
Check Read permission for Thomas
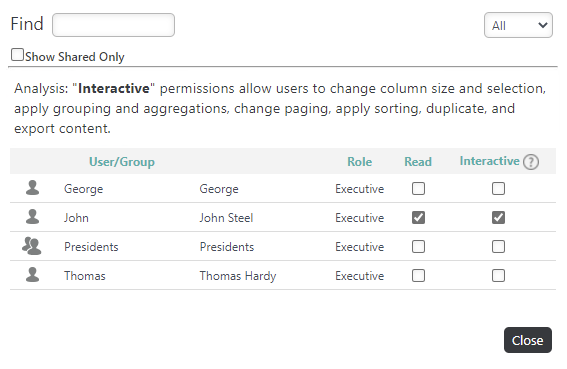tap(418, 276)
